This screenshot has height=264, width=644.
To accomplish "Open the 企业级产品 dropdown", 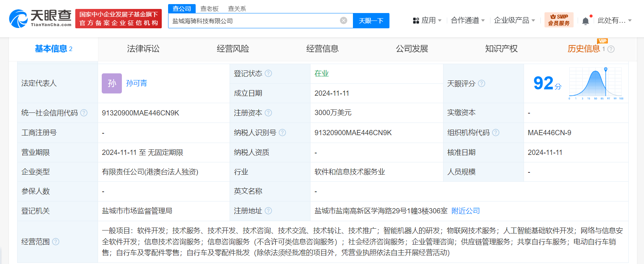I will pos(514,20).
